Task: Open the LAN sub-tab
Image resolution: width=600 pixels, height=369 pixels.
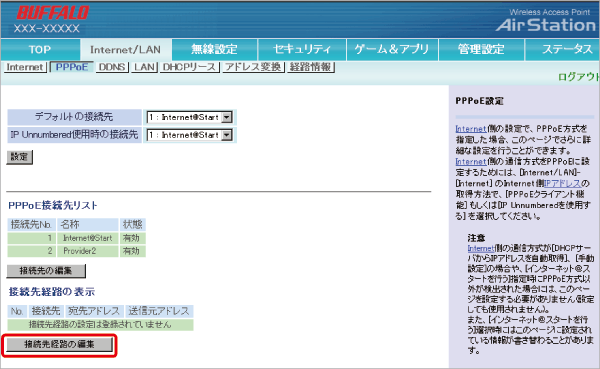Action: click(144, 67)
